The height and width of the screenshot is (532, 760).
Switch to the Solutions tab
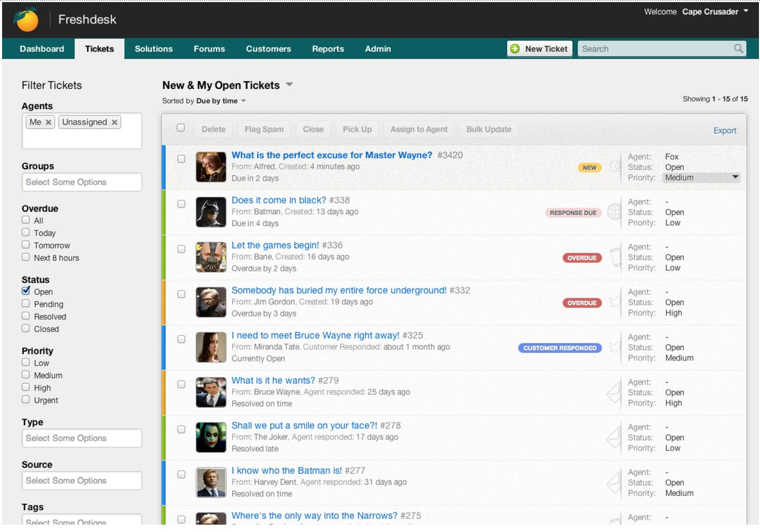point(153,49)
